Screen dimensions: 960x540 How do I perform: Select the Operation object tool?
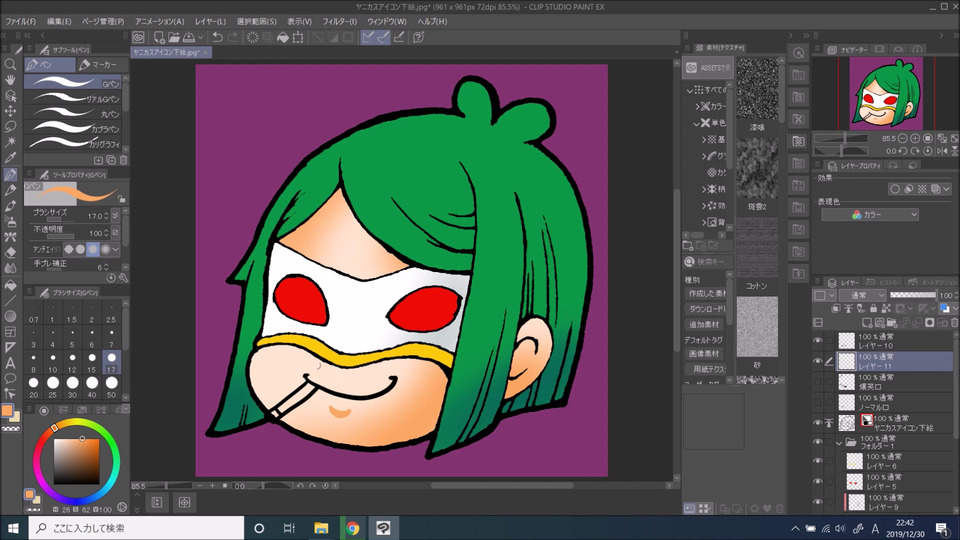(10, 96)
